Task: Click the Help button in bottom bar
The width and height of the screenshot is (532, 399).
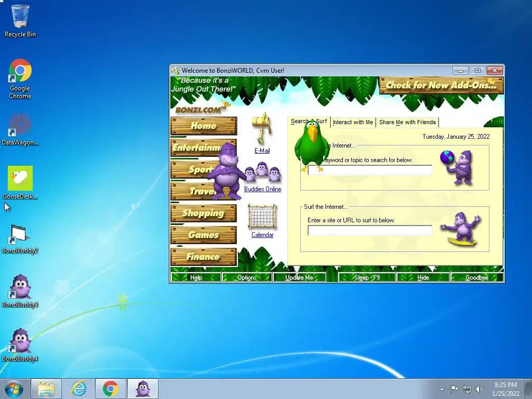Action: tap(196, 277)
